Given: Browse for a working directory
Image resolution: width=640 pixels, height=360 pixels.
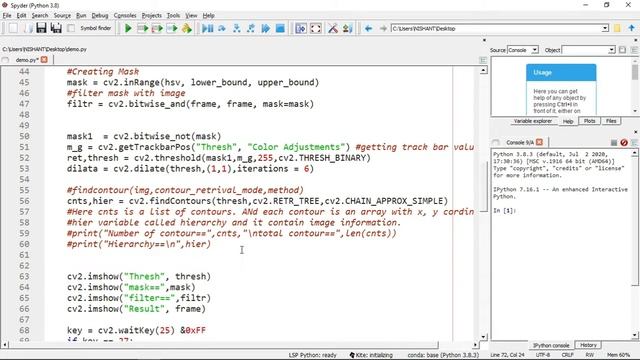Looking at the screenshot, I should tap(617, 28).
